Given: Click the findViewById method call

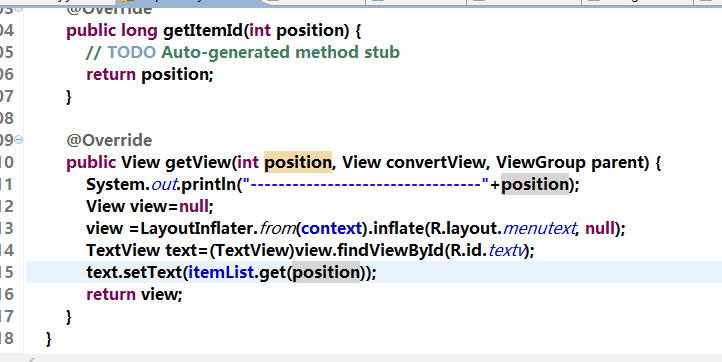Looking at the screenshot, I should pyautogui.click(x=390, y=251).
